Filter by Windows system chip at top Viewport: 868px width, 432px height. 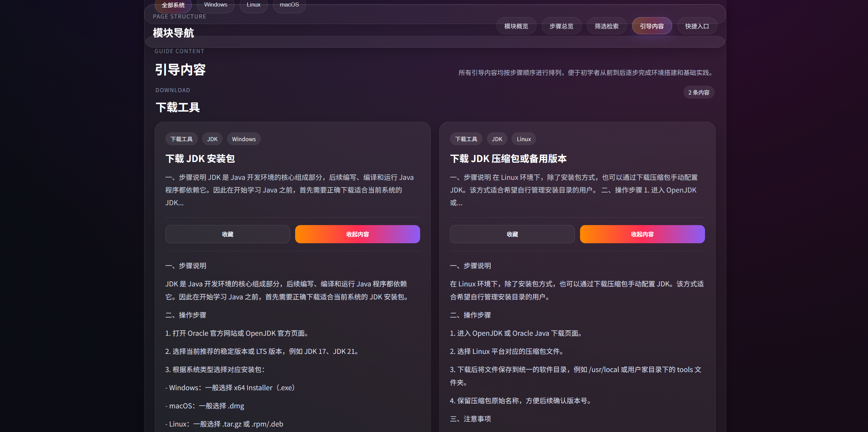pyautogui.click(x=216, y=5)
